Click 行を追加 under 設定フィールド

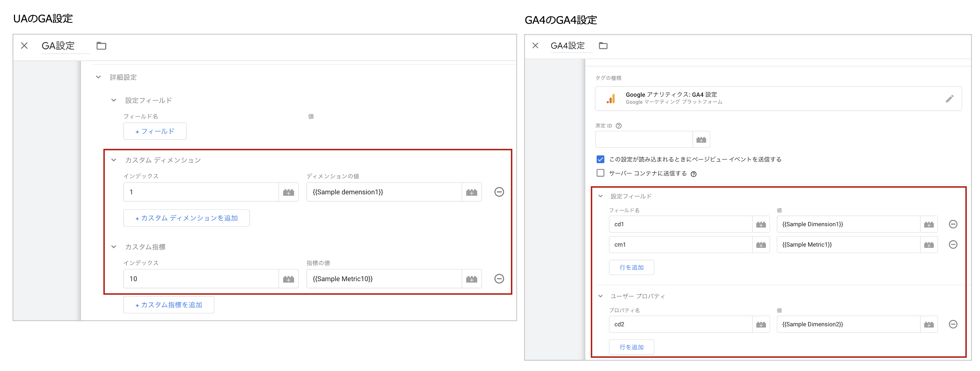click(x=631, y=268)
